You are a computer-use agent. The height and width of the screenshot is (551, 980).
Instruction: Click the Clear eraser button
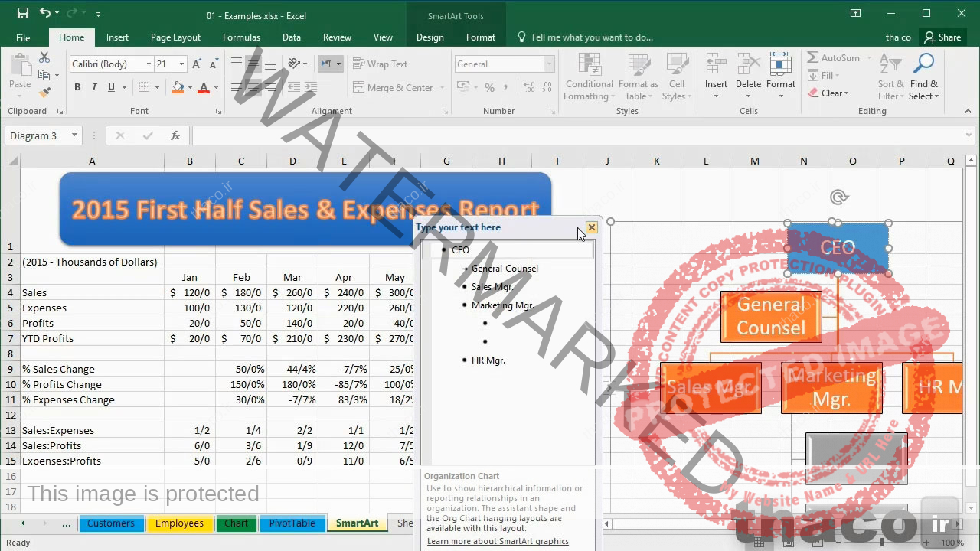pyautogui.click(x=828, y=93)
